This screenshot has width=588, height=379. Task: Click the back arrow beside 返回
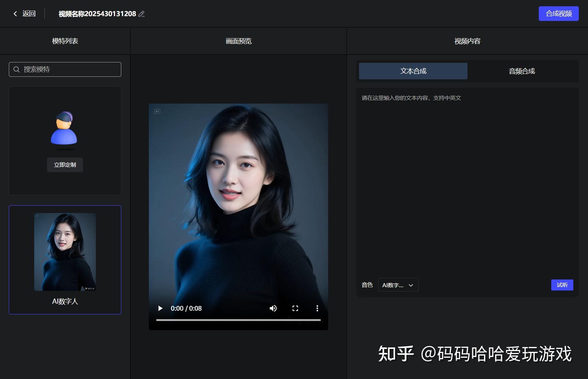click(x=15, y=13)
